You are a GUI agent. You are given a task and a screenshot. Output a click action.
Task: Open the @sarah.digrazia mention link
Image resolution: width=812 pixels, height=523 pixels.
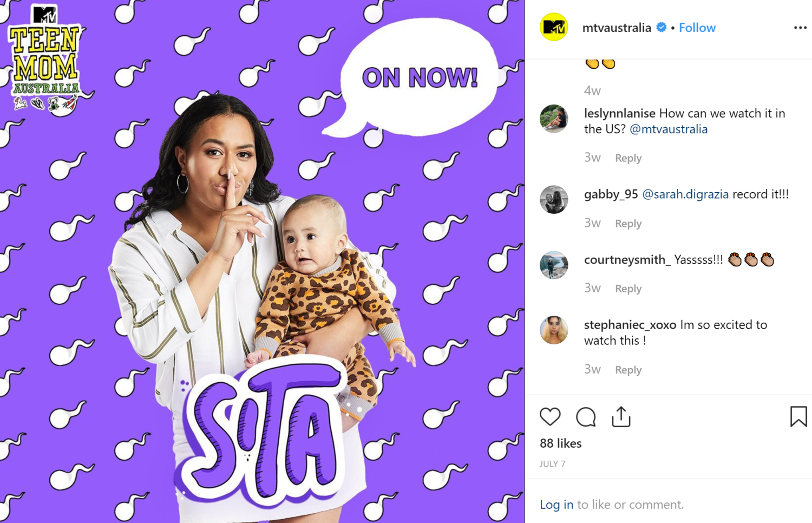(685, 194)
